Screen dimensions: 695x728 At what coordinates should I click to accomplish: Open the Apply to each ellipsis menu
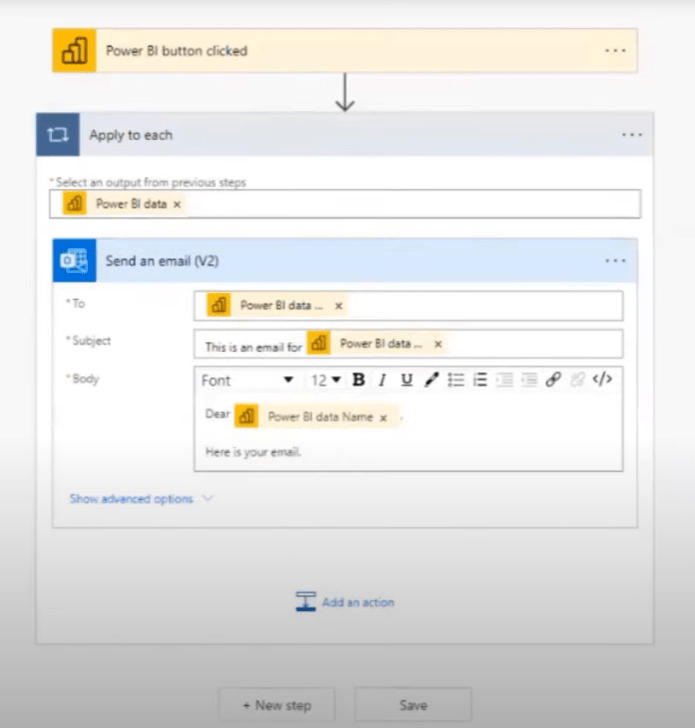632,135
